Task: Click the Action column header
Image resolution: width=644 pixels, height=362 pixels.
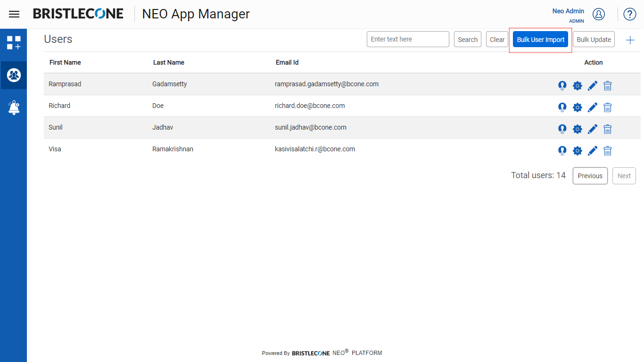Action: (594, 62)
